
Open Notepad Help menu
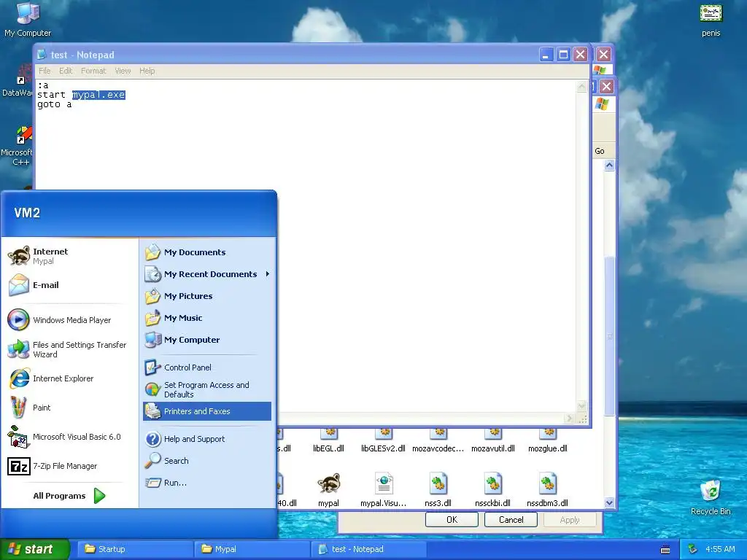[147, 71]
